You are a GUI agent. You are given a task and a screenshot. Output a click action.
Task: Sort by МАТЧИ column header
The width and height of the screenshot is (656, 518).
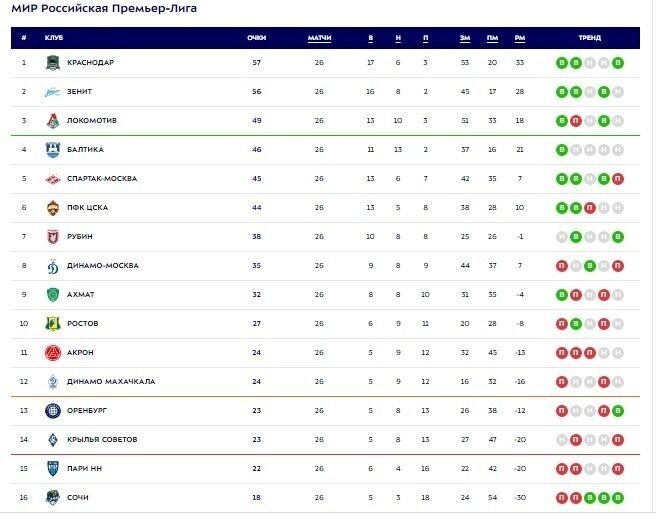pos(319,38)
